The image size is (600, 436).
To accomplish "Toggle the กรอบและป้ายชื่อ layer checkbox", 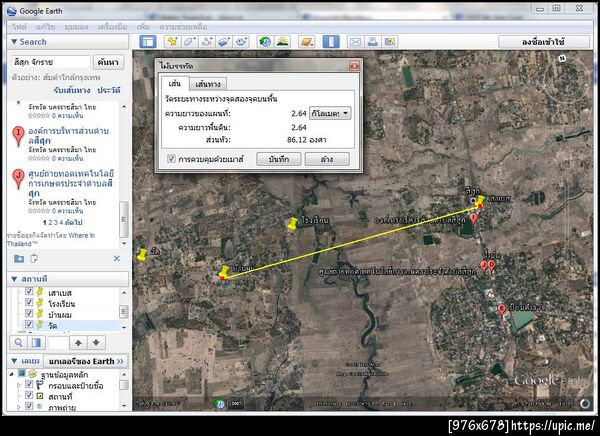I will (x=29, y=384).
